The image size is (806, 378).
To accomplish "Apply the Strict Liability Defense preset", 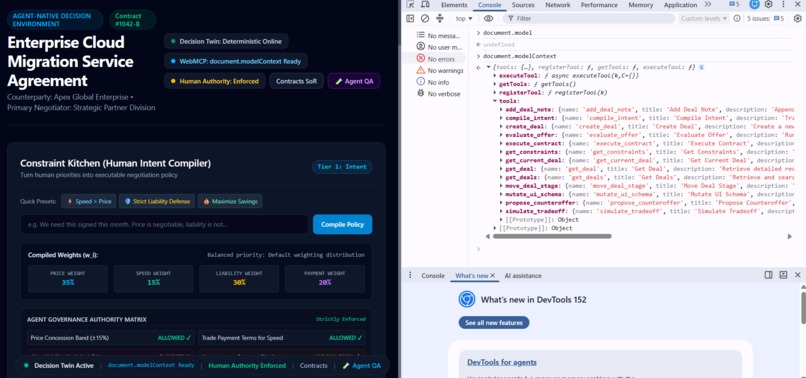I will (x=157, y=202).
